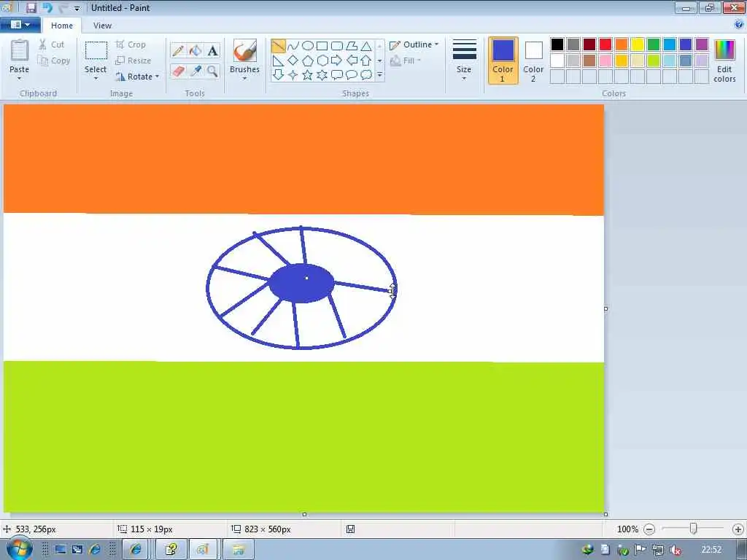This screenshot has width=747, height=560.
Task: Click the Copy button
Action: 54,61
